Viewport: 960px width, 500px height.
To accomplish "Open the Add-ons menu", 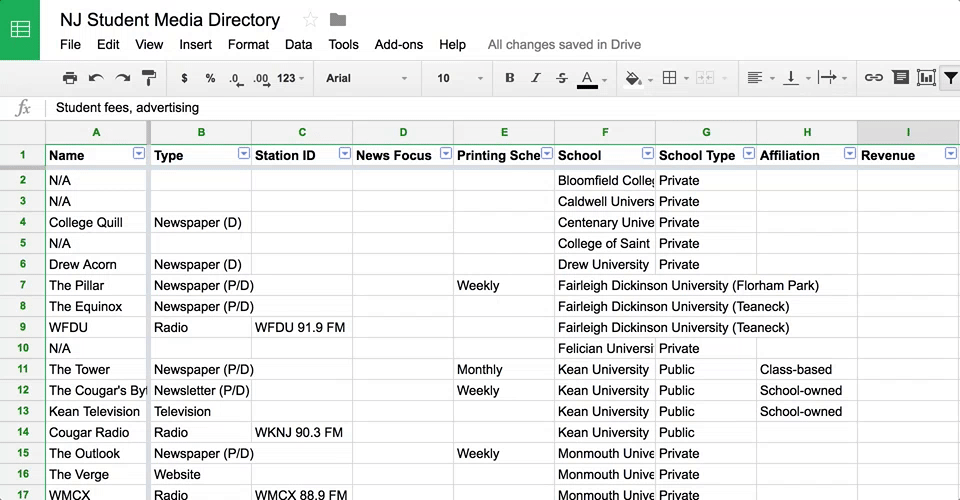I will (x=399, y=45).
